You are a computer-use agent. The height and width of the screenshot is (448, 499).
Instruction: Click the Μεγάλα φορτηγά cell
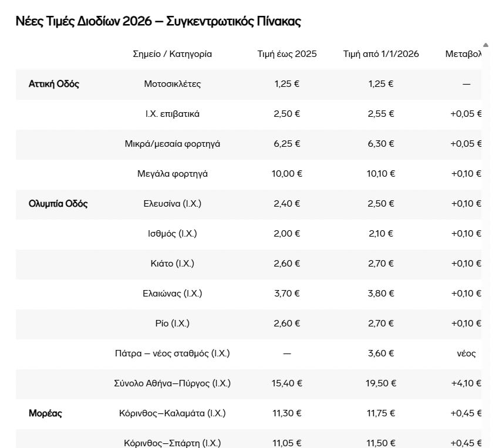click(x=172, y=174)
